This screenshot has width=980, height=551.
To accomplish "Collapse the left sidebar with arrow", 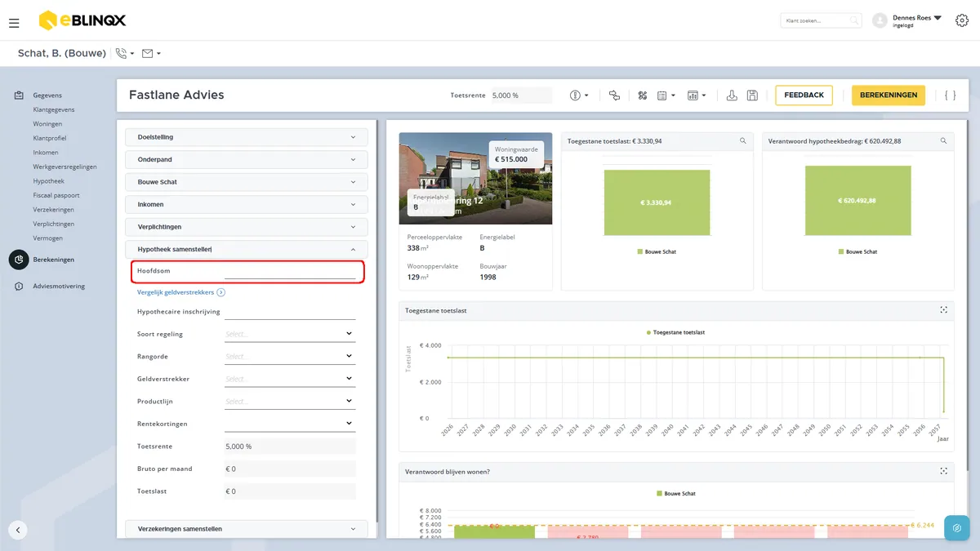I will coord(18,530).
